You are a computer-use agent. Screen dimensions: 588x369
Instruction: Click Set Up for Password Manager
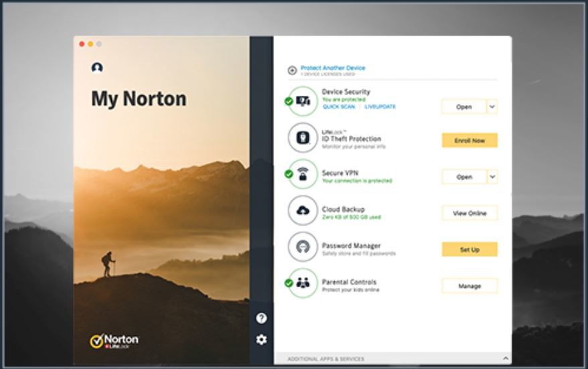click(470, 250)
